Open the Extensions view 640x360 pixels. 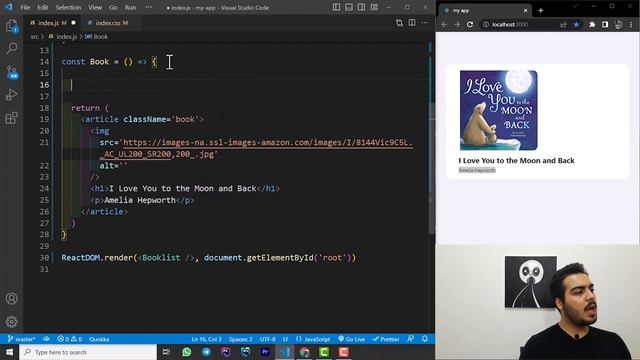(12, 118)
